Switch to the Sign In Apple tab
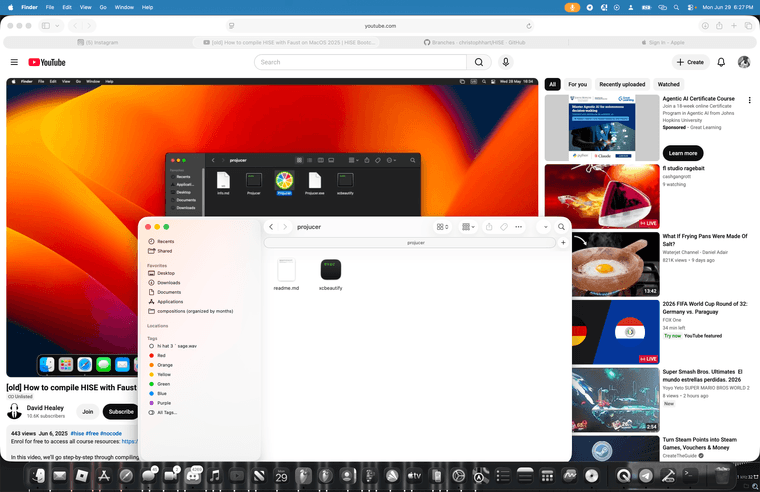The width and height of the screenshot is (760, 492). [663, 43]
